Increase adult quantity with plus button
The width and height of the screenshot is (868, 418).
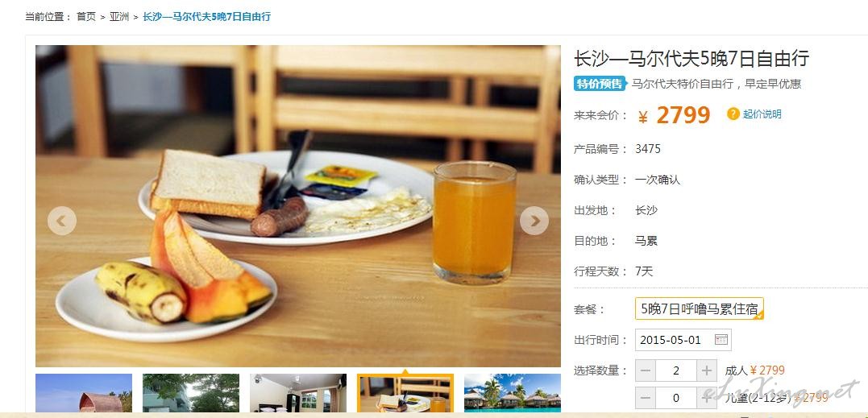pos(706,370)
